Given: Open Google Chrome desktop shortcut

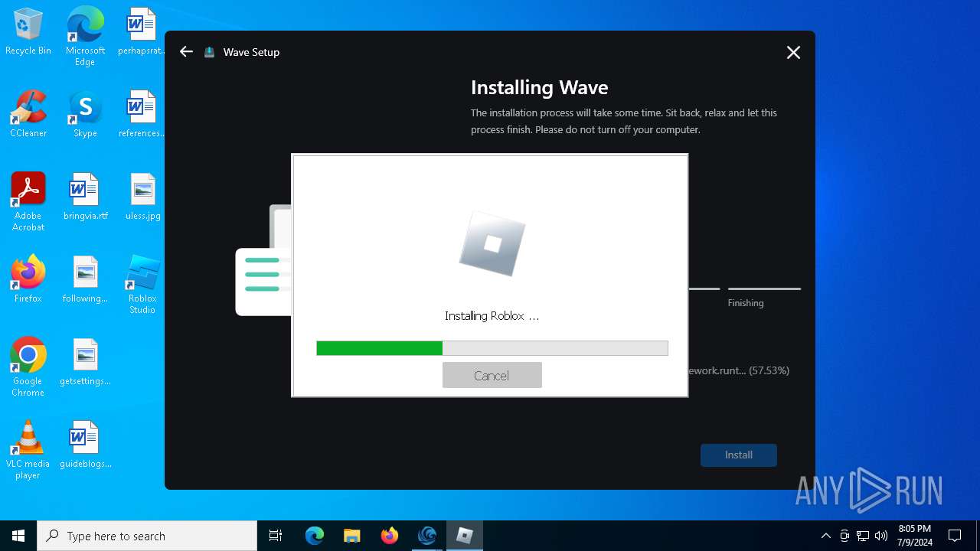Looking at the screenshot, I should [28, 367].
